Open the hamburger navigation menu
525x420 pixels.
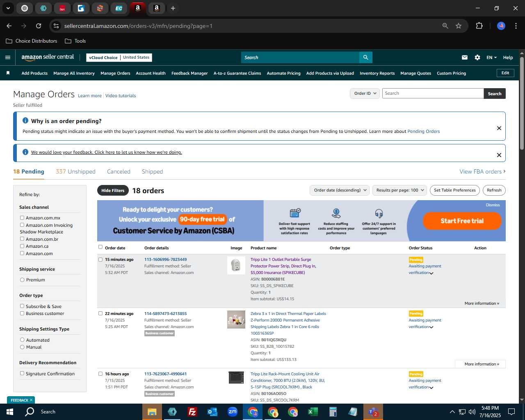coord(7,57)
